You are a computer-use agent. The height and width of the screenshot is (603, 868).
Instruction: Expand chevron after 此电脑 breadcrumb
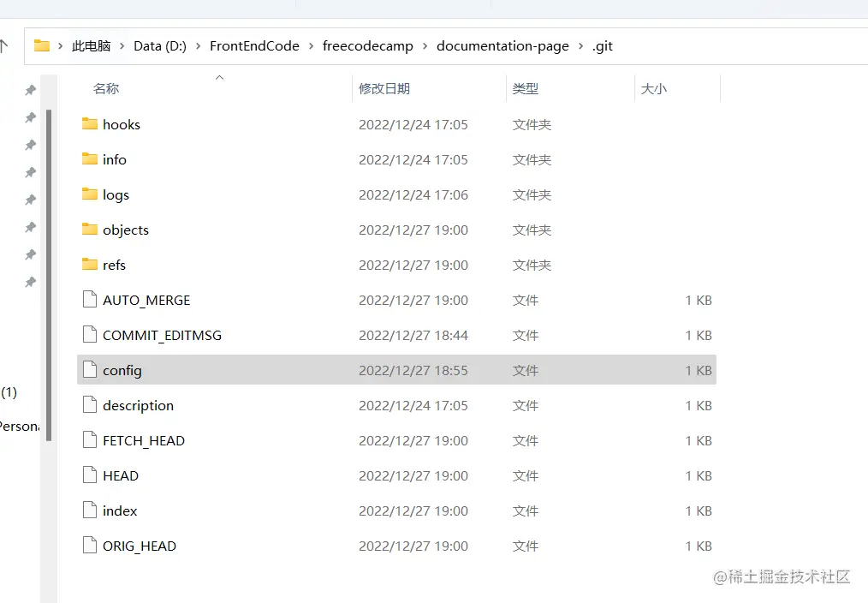(122, 46)
